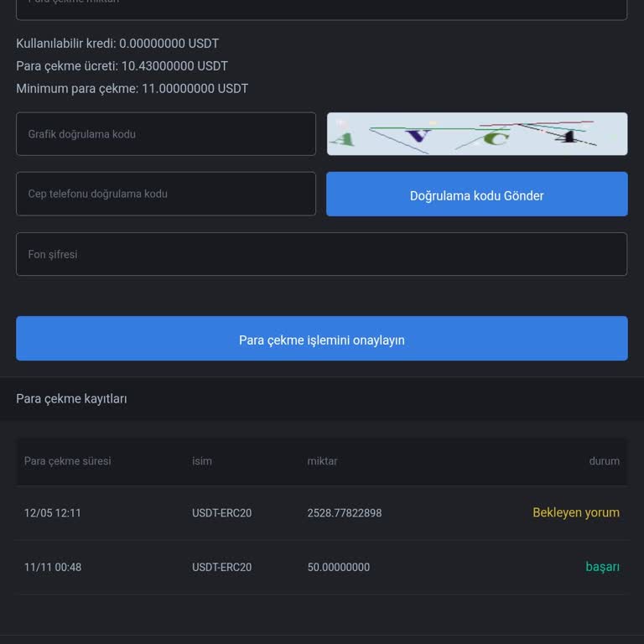Click the Cep telefonu doğrulama kodu field
The height and width of the screenshot is (644, 644).
(166, 194)
